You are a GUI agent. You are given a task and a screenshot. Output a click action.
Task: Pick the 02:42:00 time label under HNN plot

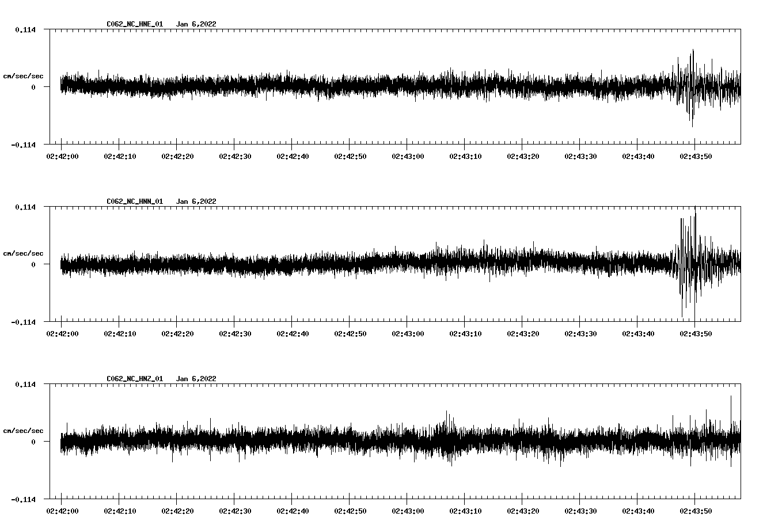click(62, 334)
